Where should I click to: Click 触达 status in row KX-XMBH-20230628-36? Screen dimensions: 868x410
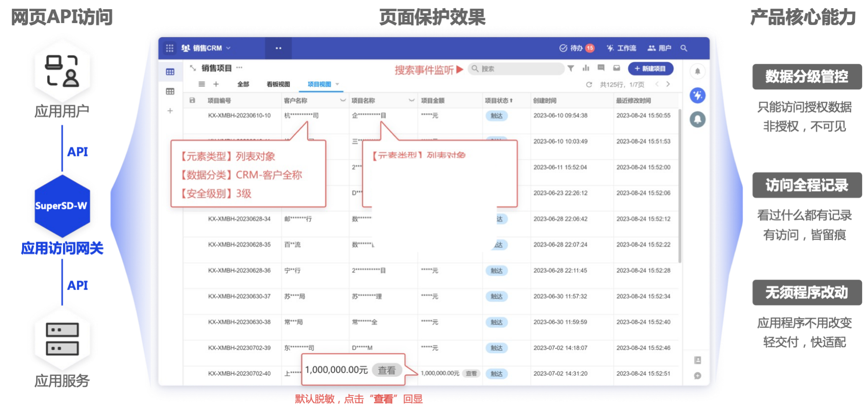click(x=496, y=271)
